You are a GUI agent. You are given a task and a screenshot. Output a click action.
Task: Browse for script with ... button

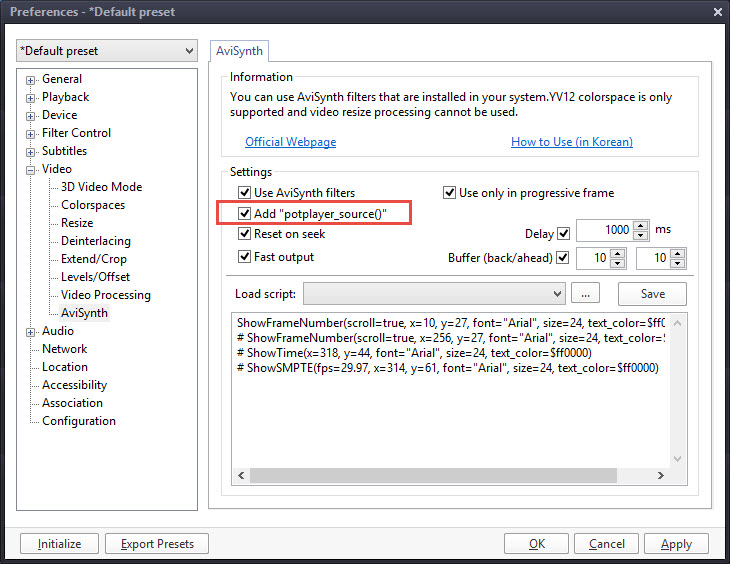[585, 294]
